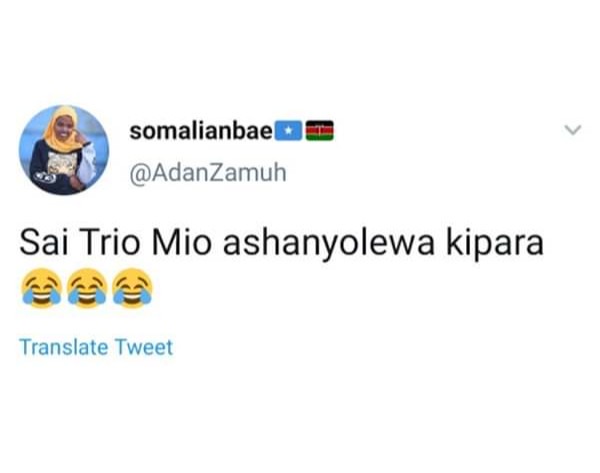Viewport: 600px width, 473px height.
Task: Click the Translate Tweet link
Action: tap(96, 347)
